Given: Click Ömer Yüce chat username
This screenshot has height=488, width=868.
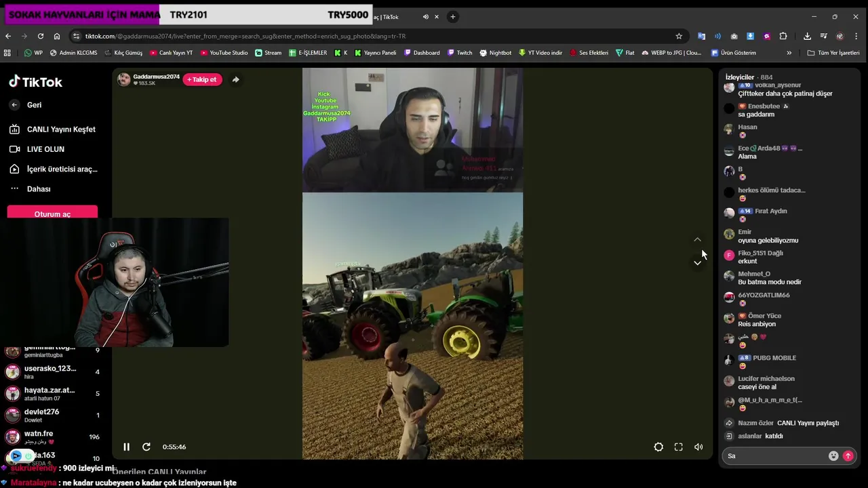Looking at the screenshot, I should [764, 316].
